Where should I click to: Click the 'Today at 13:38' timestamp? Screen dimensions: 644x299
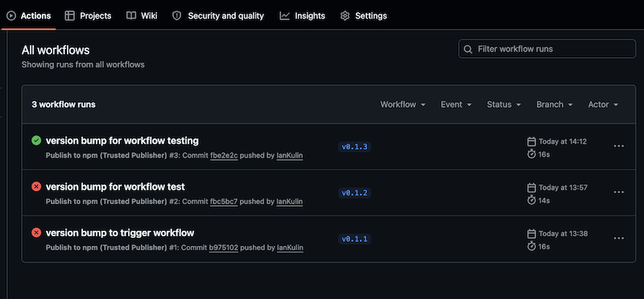563,233
